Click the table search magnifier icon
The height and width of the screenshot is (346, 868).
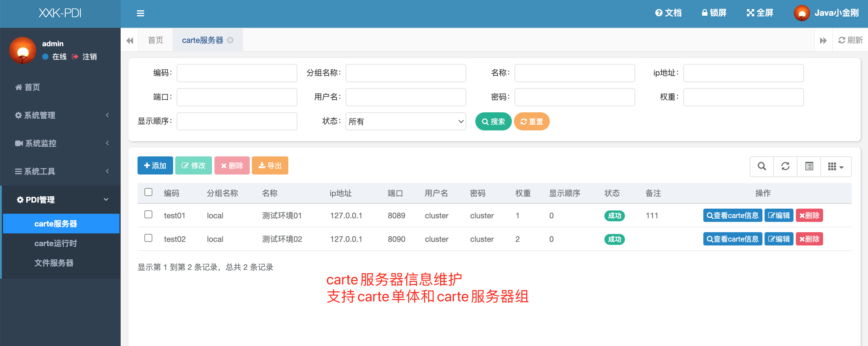tap(762, 166)
